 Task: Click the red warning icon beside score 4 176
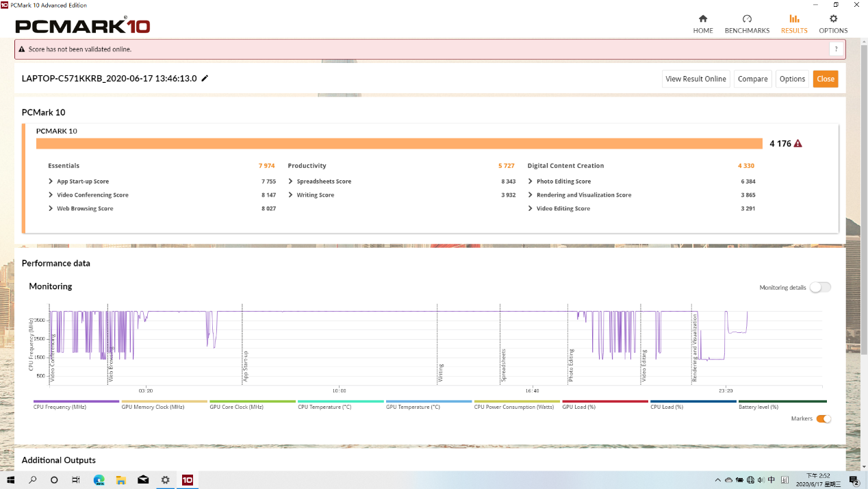click(798, 144)
